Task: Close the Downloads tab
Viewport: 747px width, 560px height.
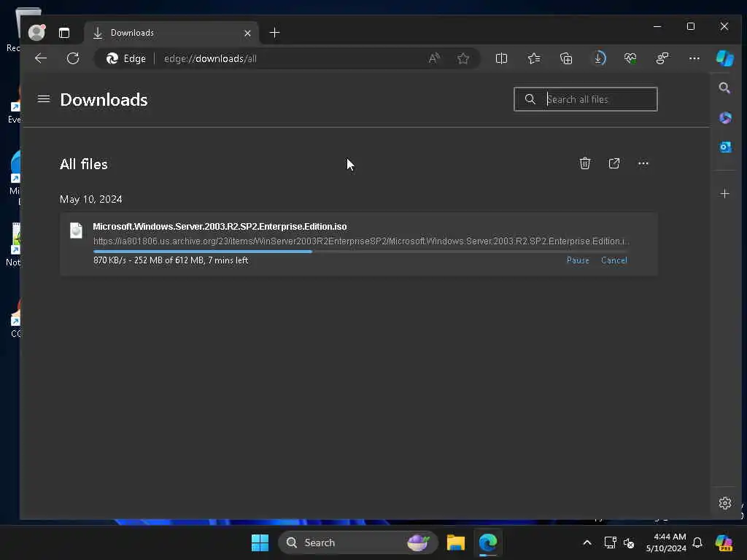Action: click(x=247, y=33)
